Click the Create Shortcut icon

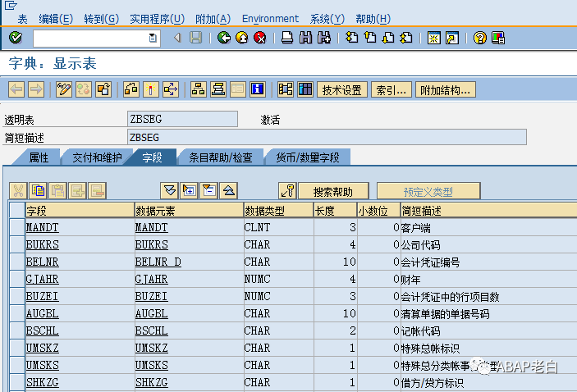(x=452, y=38)
